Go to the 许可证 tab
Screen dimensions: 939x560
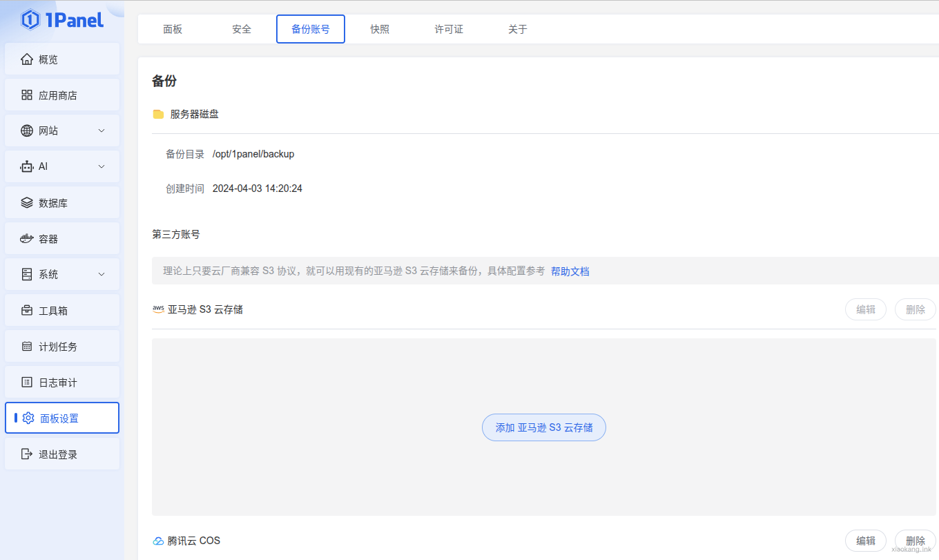coord(449,29)
